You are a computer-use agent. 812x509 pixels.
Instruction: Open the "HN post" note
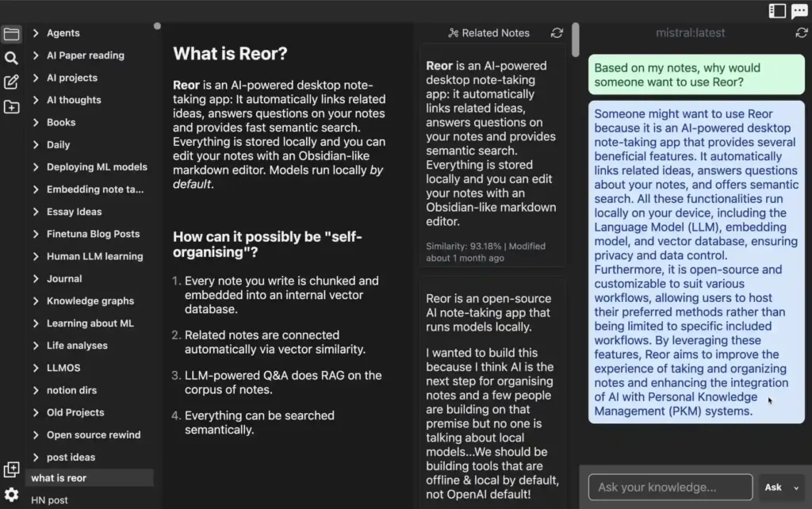tap(49, 500)
